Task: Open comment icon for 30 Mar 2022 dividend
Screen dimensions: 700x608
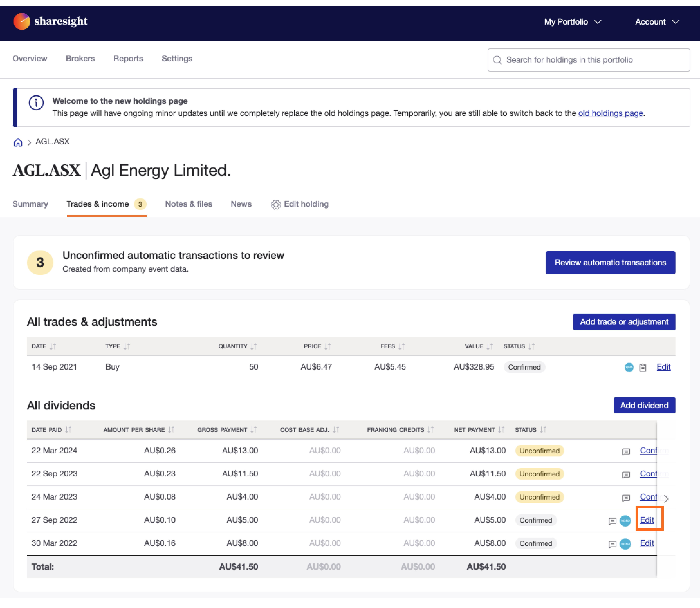Action: pos(612,544)
